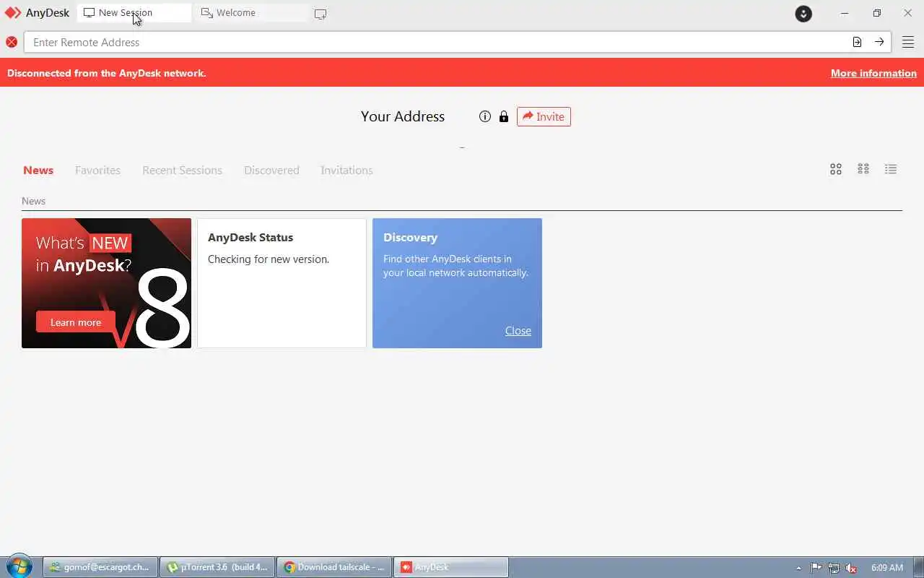Open a new tab with monitor icon
The height and width of the screenshot is (578, 924).
click(321, 14)
